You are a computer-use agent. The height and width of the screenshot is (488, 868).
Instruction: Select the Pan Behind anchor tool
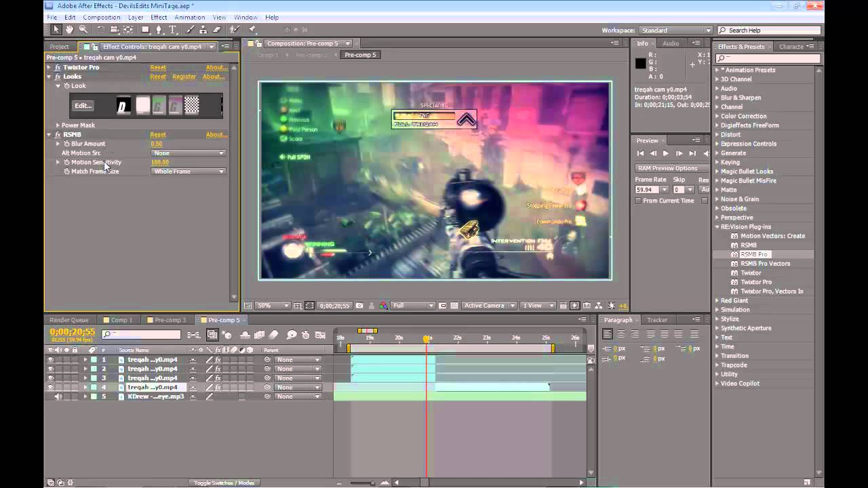point(127,30)
